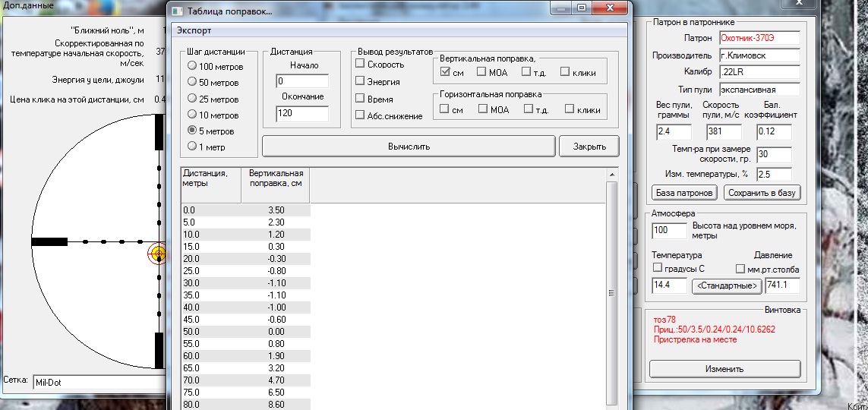Screen dimensions: 868x410
Task: Select the 100 метров distance step
Action: [192, 67]
